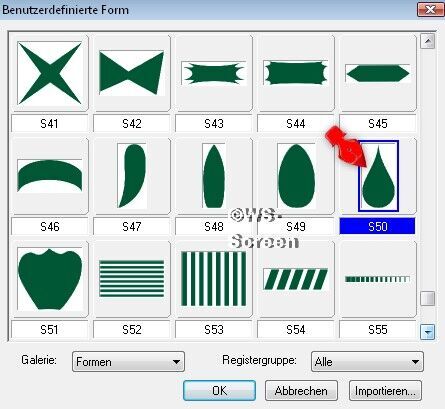
Task: Pick the vertical stripes S53 shape
Action: click(214, 279)
